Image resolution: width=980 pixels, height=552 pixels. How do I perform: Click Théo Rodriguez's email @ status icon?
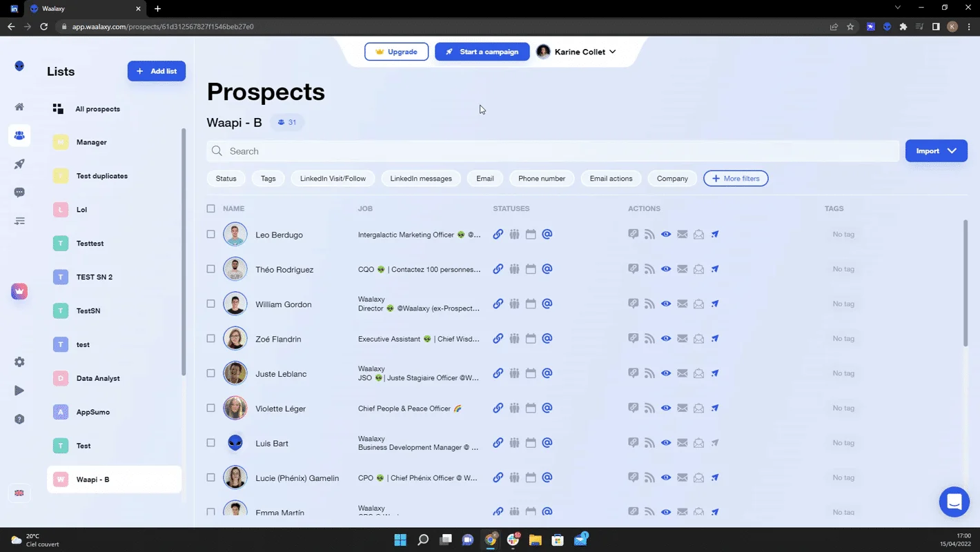click(547, 269)
